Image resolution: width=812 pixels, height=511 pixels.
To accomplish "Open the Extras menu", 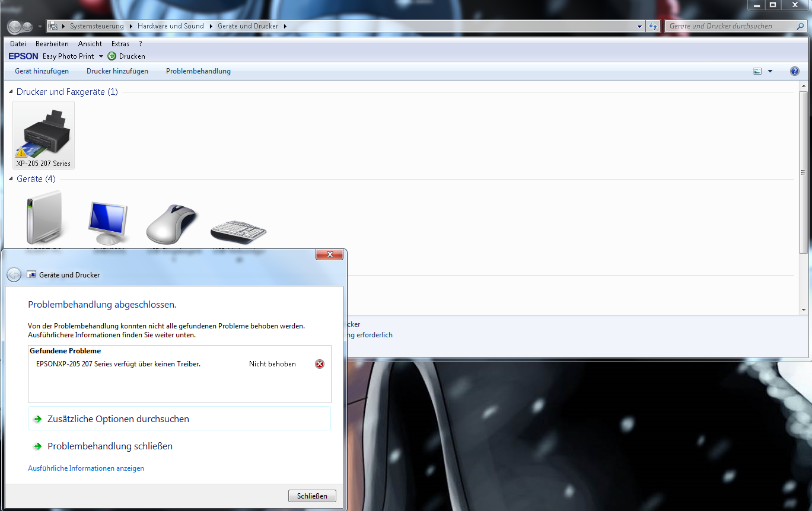I will [x=120, y=44].
